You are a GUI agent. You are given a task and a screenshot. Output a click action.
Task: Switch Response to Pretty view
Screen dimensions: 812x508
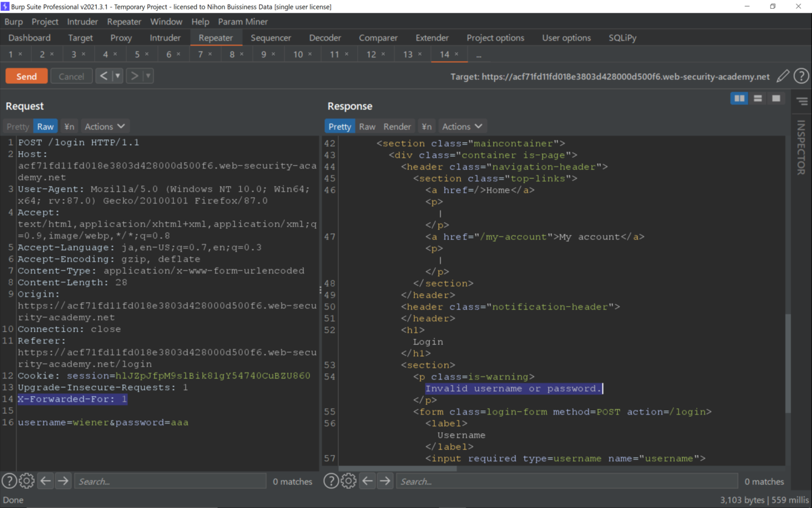click(340, 127)
